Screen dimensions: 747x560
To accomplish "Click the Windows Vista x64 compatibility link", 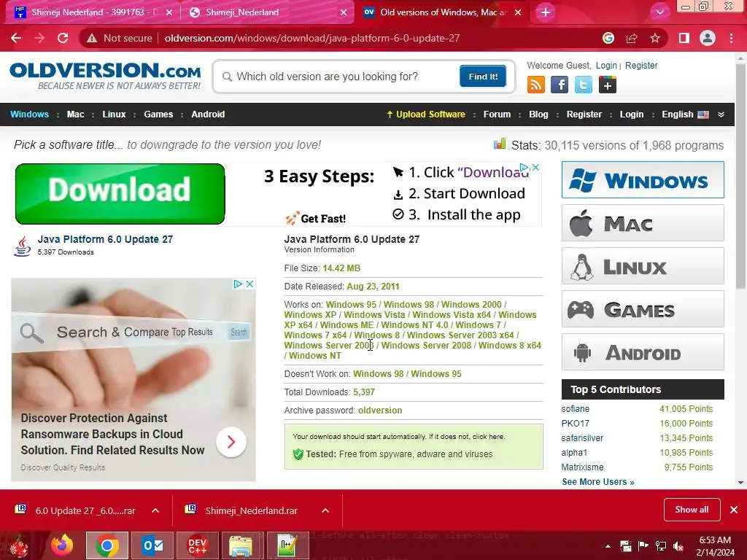I will (452, 315).
